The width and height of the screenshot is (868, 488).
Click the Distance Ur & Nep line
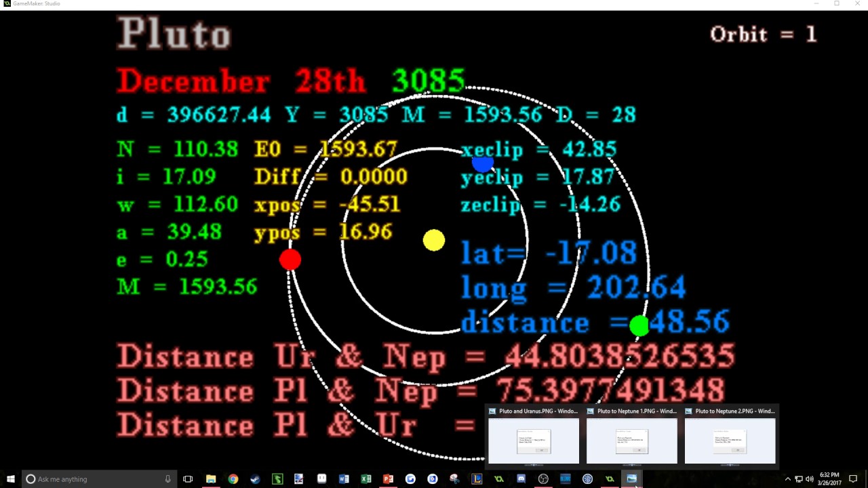[426, 357]
